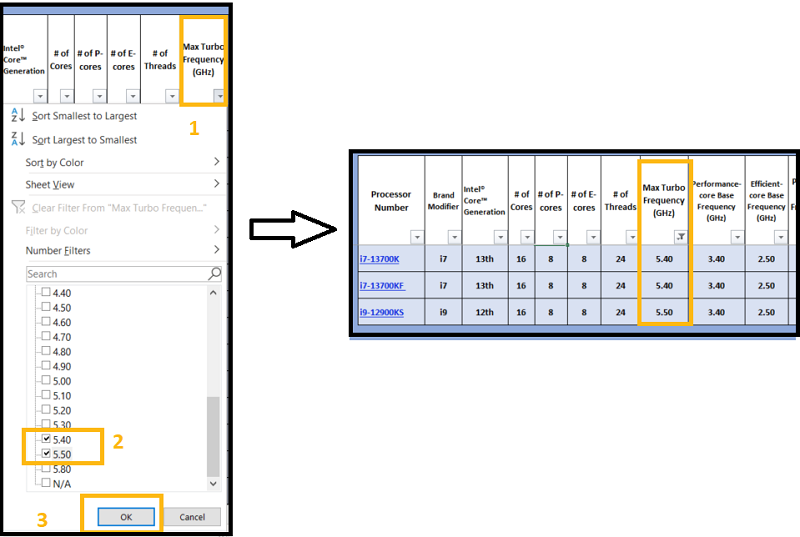The image size is (800, 537).
Task: Check the 5.10 checkbox
Action: [46, 395]
